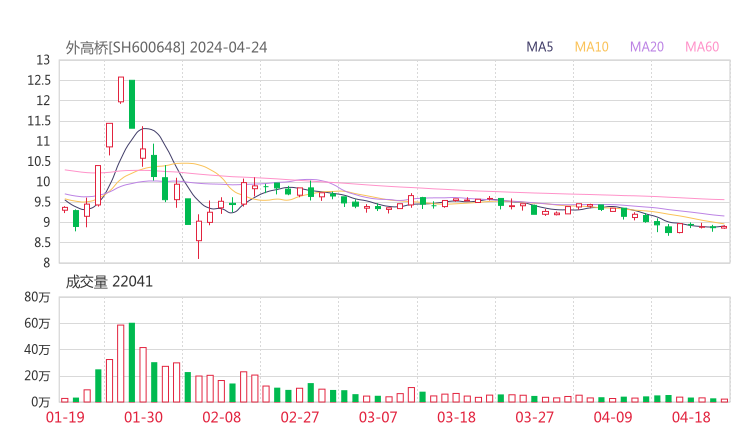Click the stock title 外高桥[SH600648]
Image resolution: width=740 pixels, height=440 pixels.
(125, 47)
